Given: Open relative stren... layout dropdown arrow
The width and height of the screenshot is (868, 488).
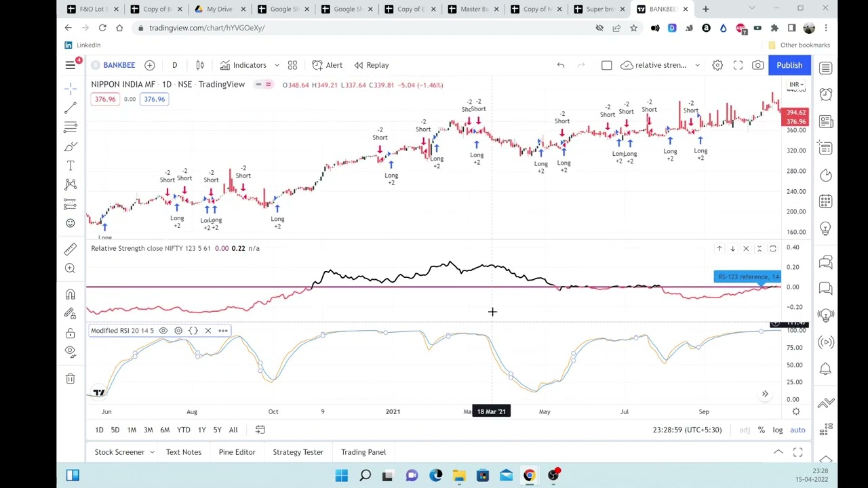Looking at the screenshot, I should pos(697,65).
